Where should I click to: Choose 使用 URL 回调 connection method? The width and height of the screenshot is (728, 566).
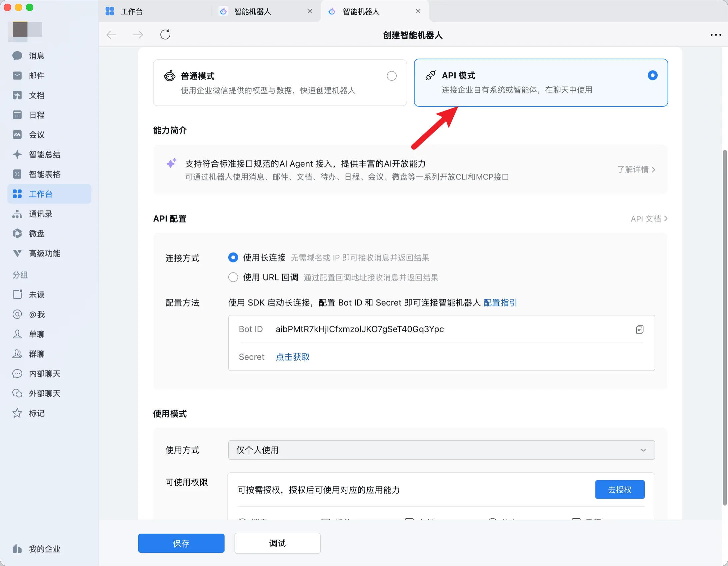click(x=233, y=277)
